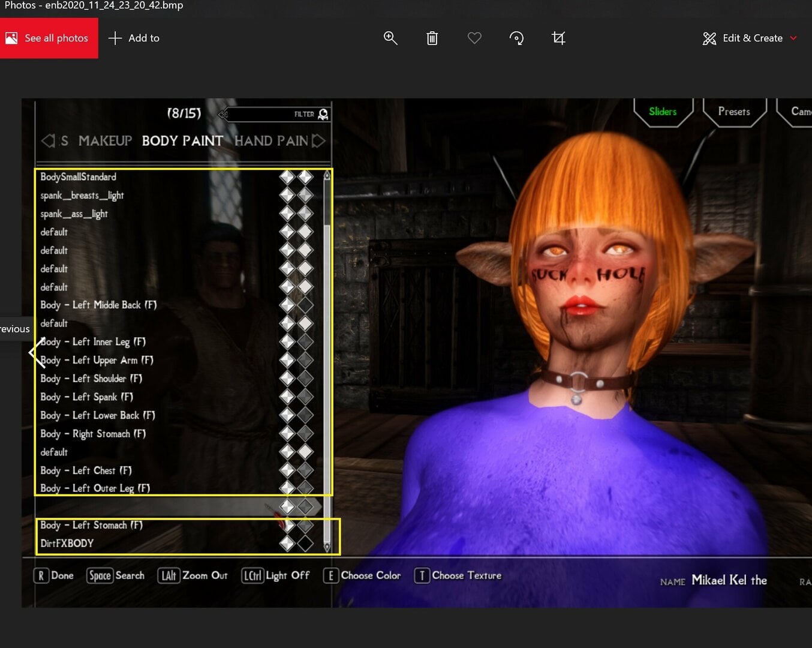Viewport: 812px width, 648px height.
Task: Select the DirtFXBODY overlay row
Action: 180,544
